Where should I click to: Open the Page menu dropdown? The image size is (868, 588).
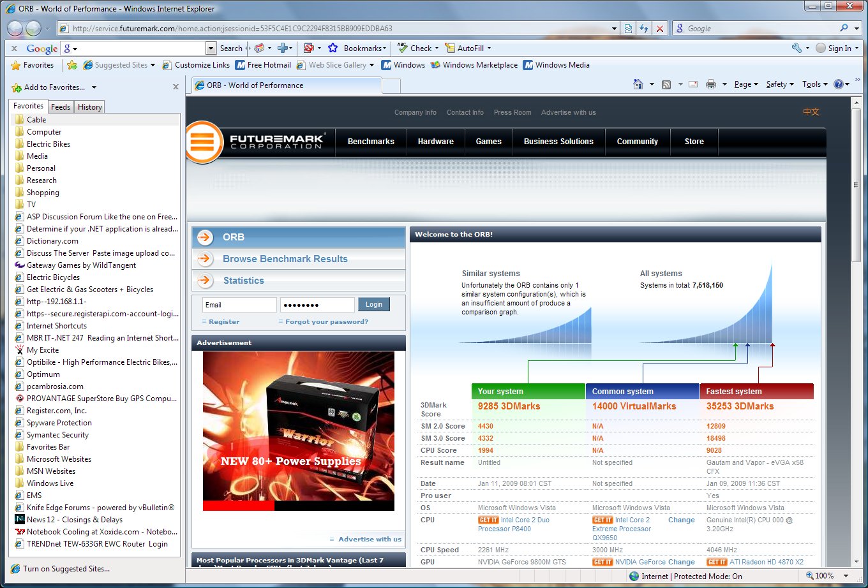(745, 84)
